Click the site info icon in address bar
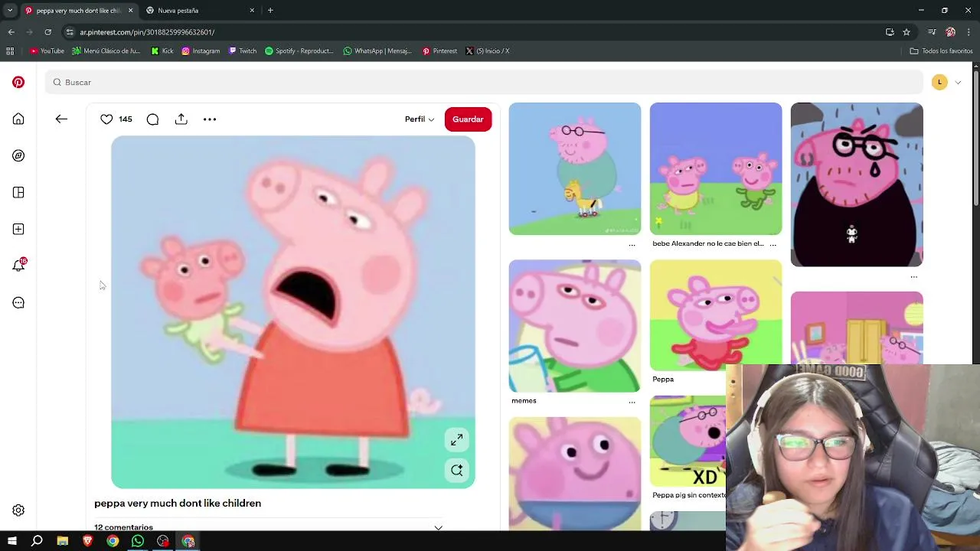The width and height of the screenshot is (980, 551). (x=70, y=32)
